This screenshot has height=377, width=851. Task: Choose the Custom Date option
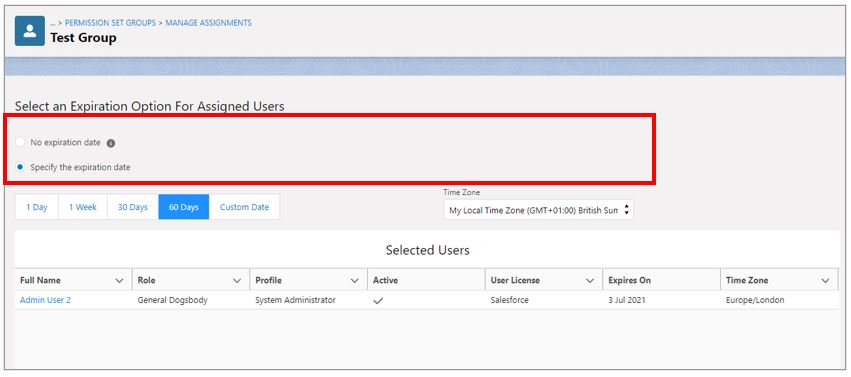point(244,207)
